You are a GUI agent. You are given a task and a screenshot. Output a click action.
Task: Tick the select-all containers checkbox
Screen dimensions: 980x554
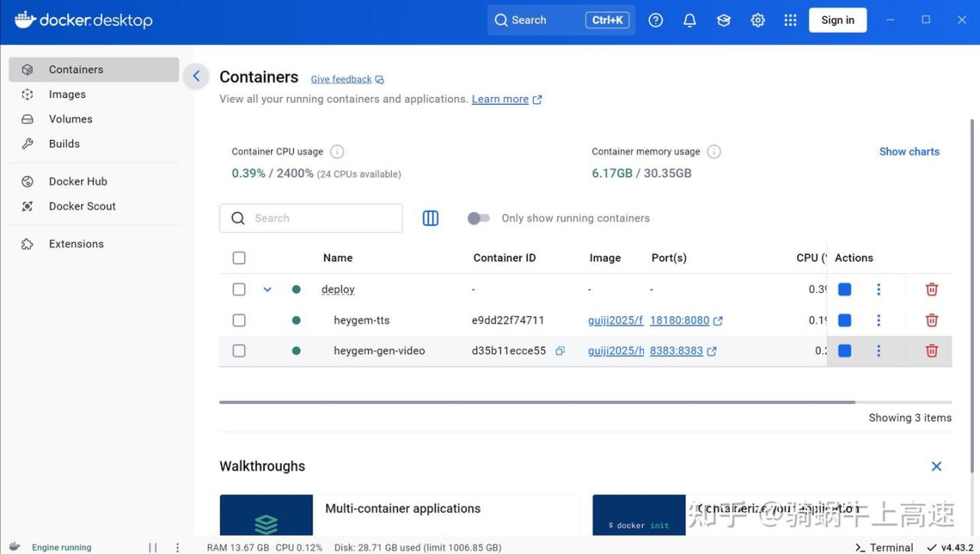click(239, 258)
